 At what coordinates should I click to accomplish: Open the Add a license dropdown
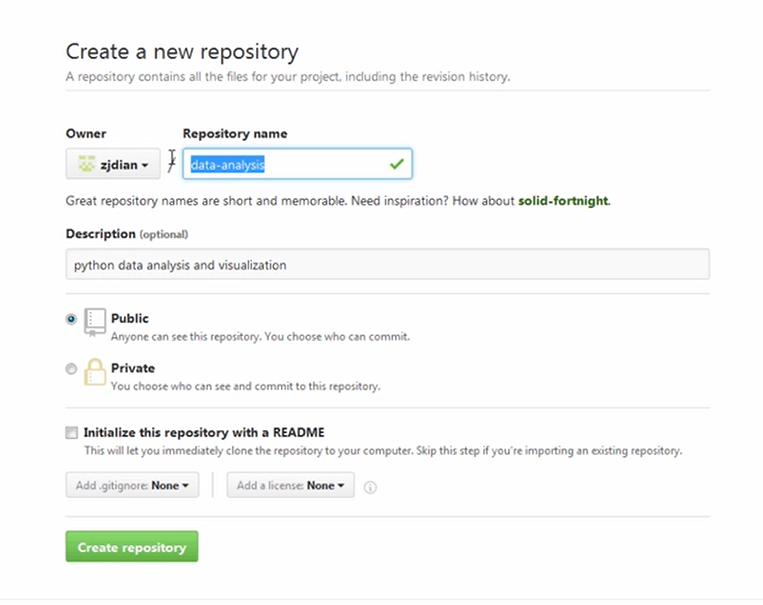pos(291,485)
